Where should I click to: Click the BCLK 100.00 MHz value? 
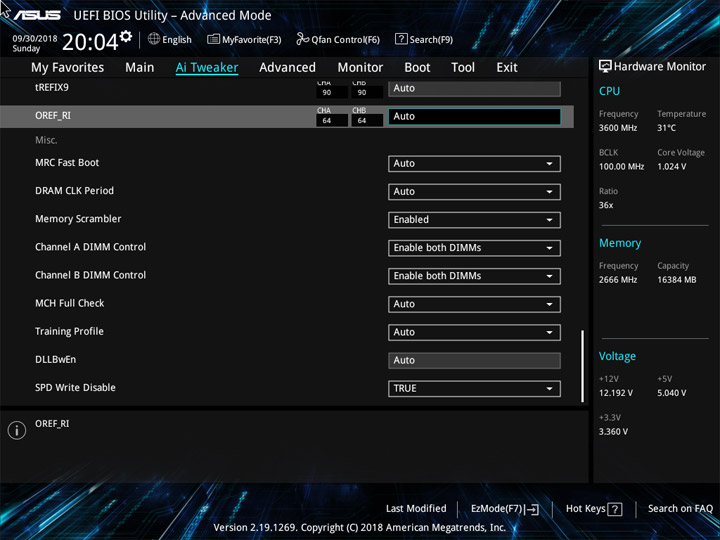621,167
